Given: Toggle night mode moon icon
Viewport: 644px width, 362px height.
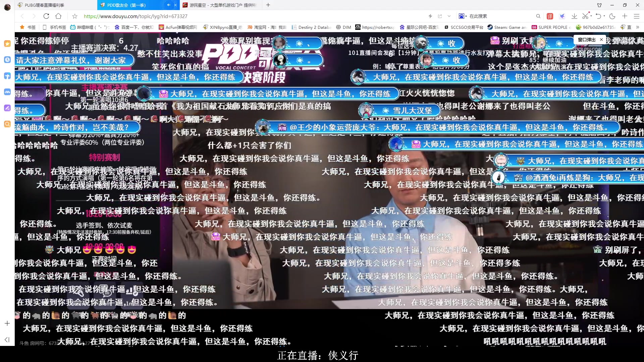Looking at the screenshot, I should [x=612, y=16].
